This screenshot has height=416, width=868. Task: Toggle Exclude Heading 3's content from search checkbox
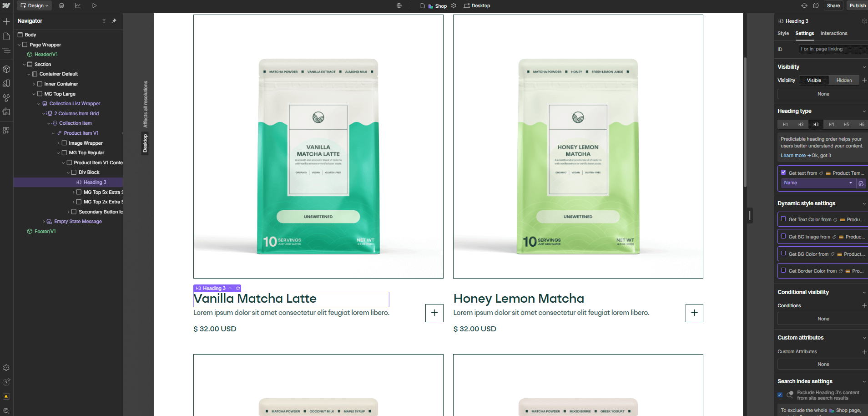click(x=780, y=395)
